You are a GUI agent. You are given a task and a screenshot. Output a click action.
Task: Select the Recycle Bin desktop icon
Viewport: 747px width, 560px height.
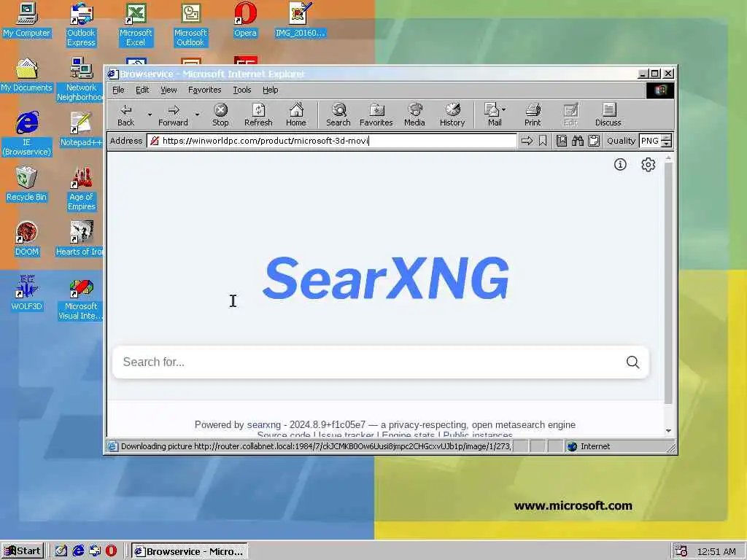(27, 183)
